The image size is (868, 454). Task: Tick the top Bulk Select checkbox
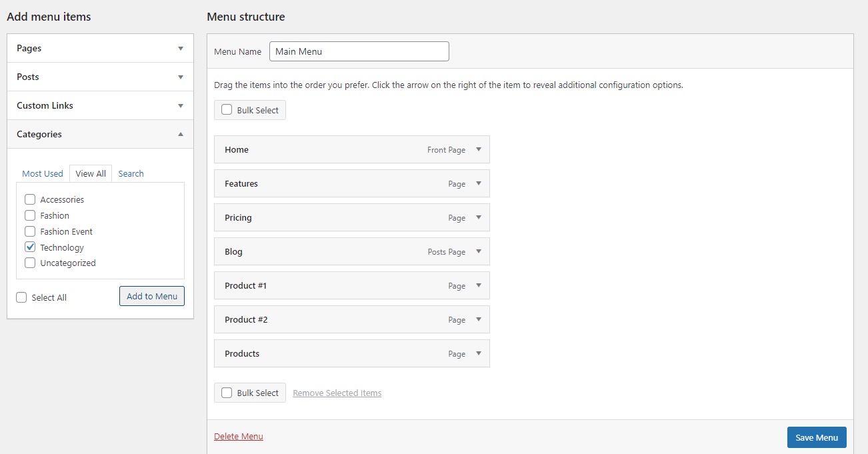[x=227, y=110]
